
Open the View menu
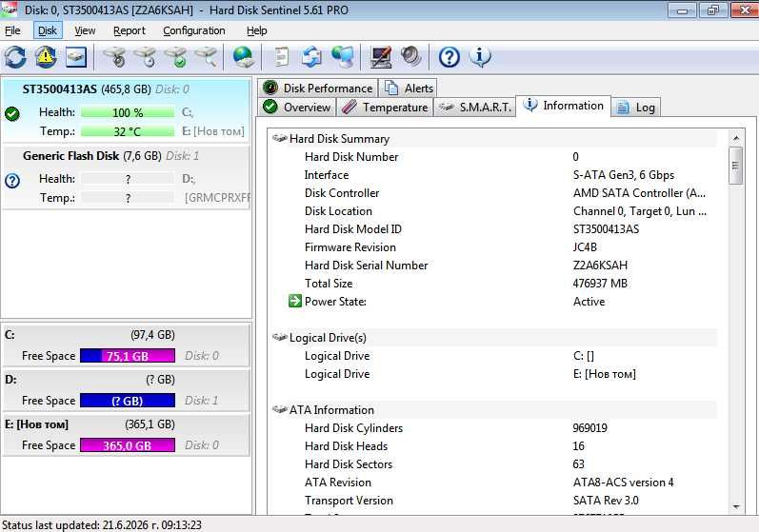[85, 30]
